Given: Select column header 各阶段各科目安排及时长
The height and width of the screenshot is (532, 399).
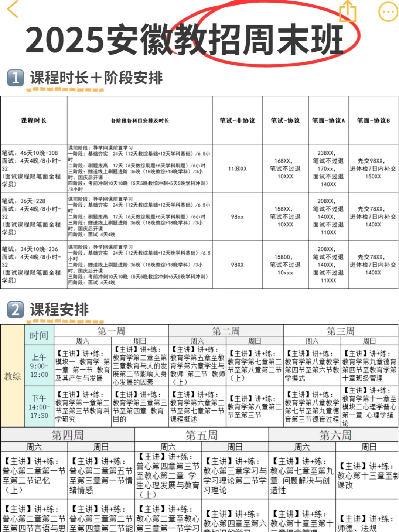Looking at the screenshot, I should (x=140, y=120).
